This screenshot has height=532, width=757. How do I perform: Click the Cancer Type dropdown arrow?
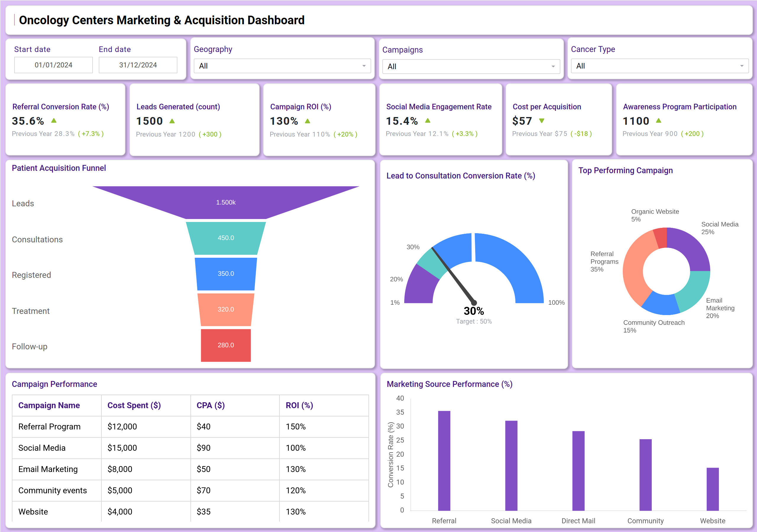click(x=742, y=66)
